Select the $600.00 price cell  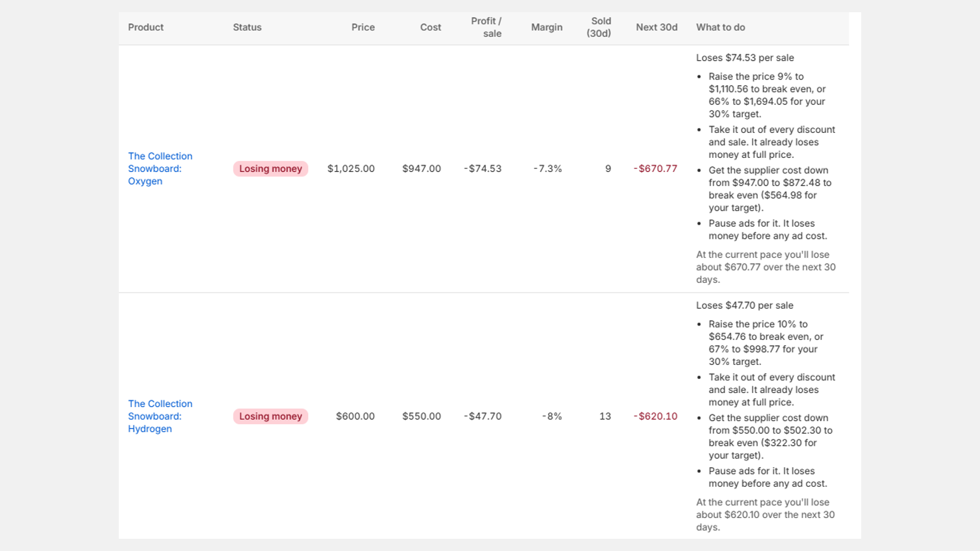(x=355, y=416)
